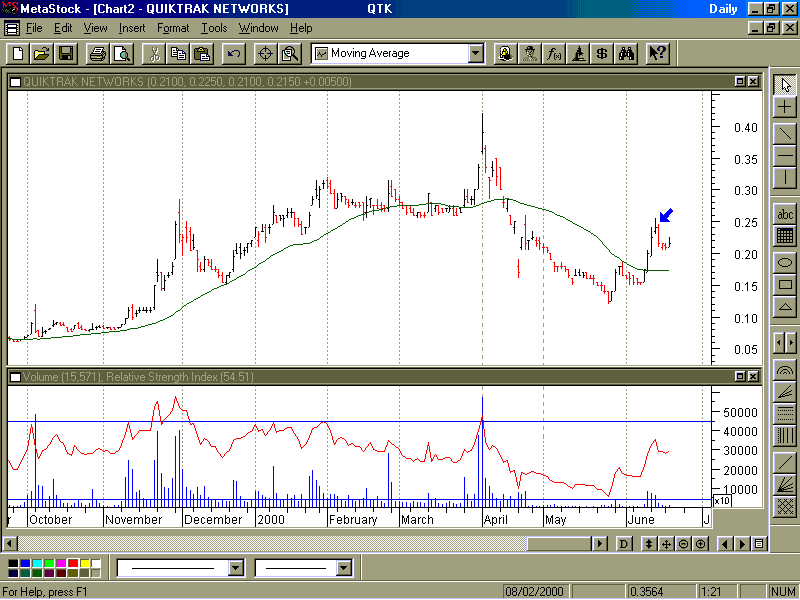The height and width of the screenshot is (600, 800).
Task: Click the left-right arrows palette button
Action: point(785,343)
